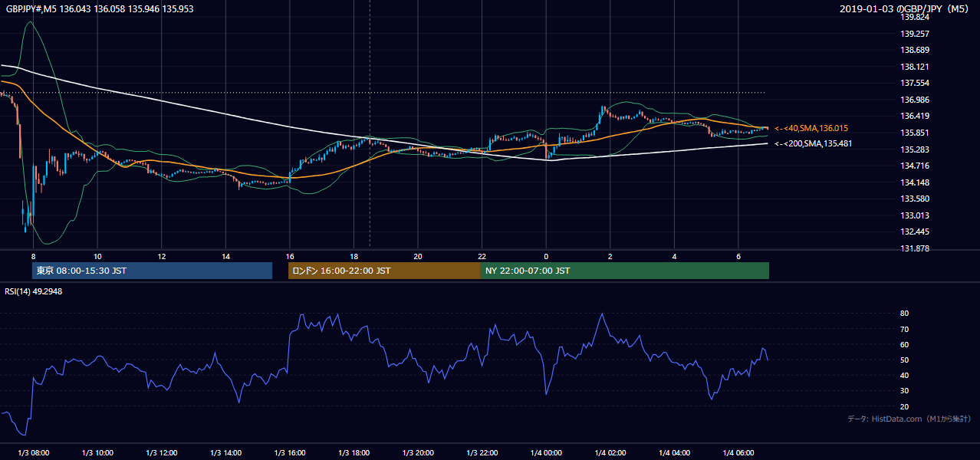Viewport: 980px width, 460px height.
Task: Click hour label 0 under price chart
Action: (x=546, y=256)
